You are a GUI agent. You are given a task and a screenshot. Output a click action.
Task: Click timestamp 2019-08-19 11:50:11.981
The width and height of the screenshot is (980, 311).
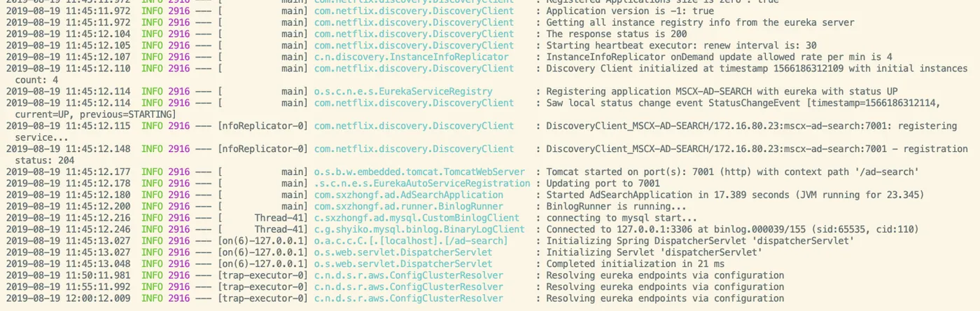(68, 275)
